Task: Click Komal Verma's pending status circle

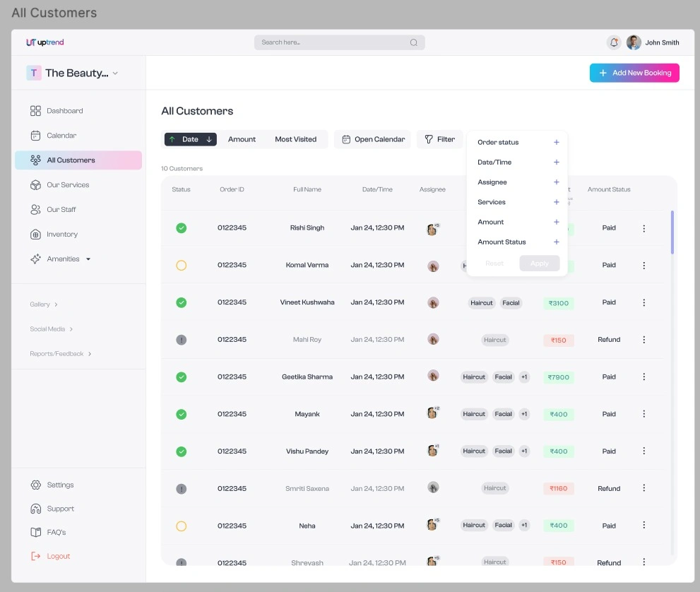Action: pyautogui.click(x=182, y=266)
